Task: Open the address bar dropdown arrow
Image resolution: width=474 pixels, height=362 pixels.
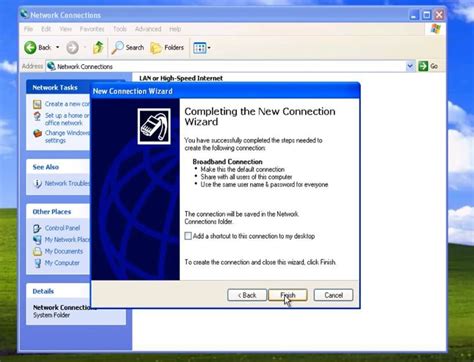Action: (x=410, y=66)
